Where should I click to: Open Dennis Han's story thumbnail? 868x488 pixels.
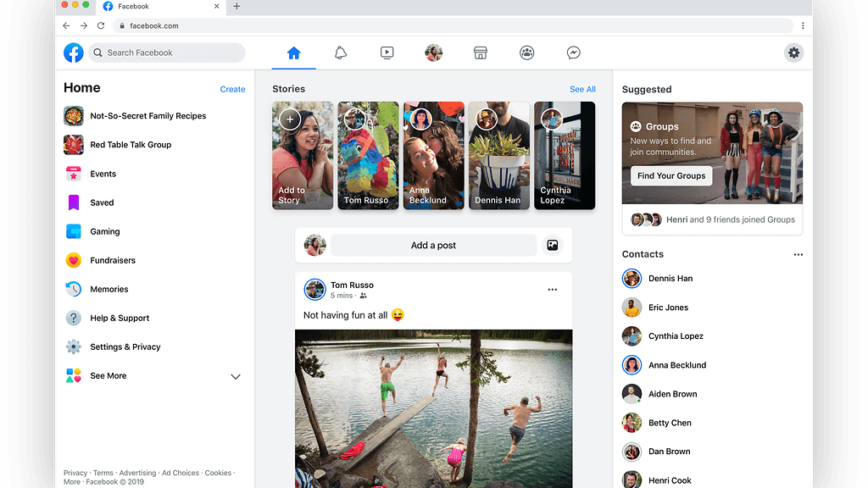(x=498, y=156)
